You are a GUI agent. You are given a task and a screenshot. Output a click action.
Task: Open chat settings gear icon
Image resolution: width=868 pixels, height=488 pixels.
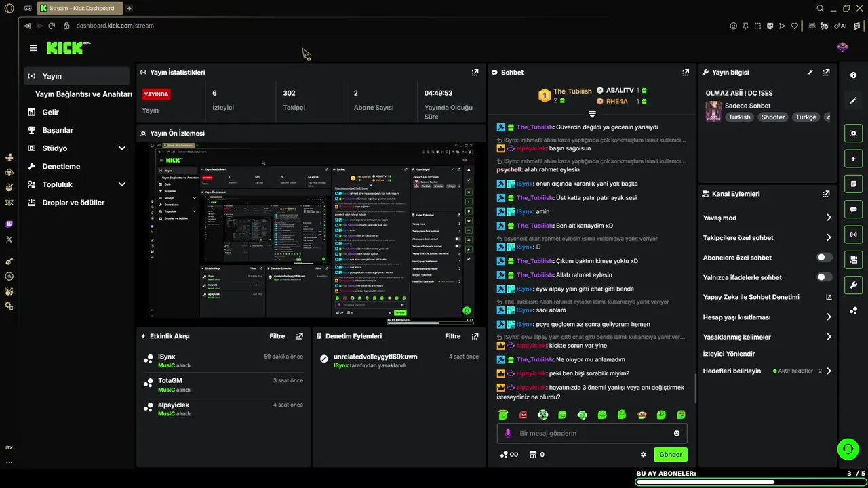click(643, 455)
